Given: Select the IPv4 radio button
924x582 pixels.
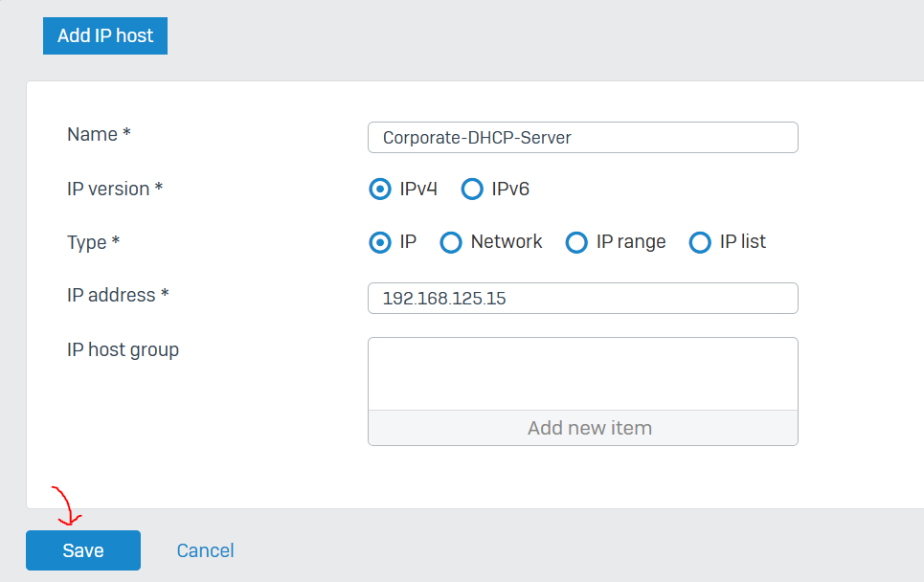Looking at the screenshot, I should tap(380, 190).
